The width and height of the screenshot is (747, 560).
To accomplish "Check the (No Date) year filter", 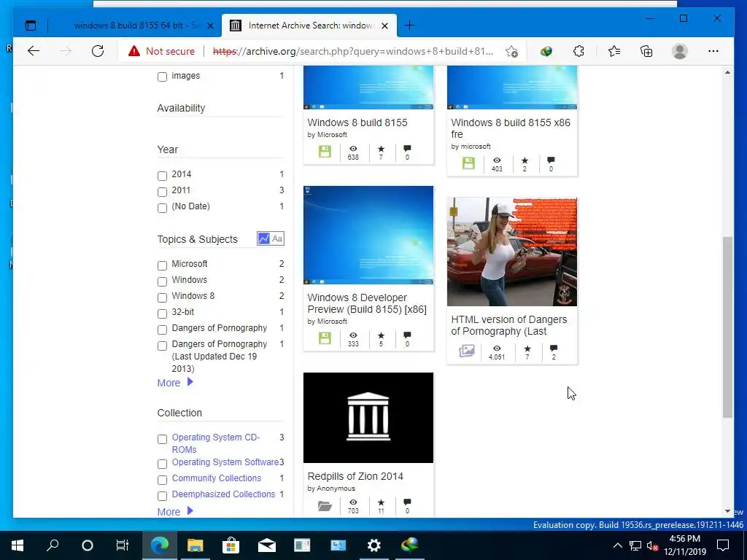I will tap(163, 208).
